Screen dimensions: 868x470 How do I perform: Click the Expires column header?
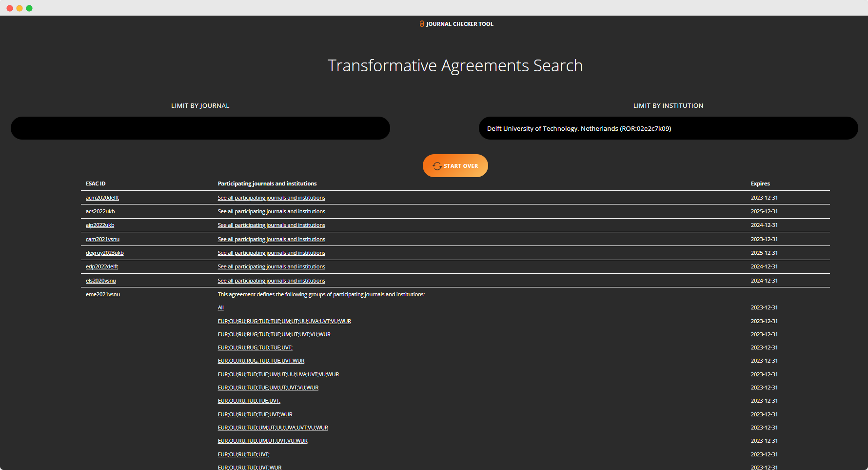pos(760,184)
